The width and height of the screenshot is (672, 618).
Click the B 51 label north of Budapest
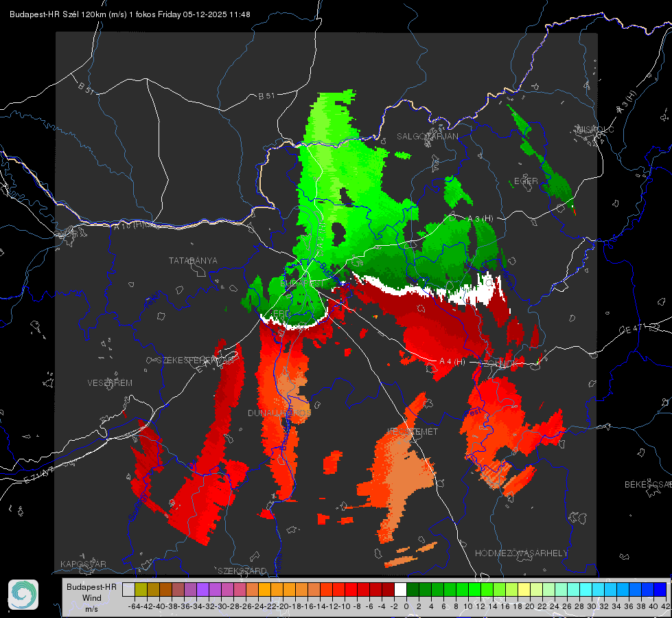[266, 96]
